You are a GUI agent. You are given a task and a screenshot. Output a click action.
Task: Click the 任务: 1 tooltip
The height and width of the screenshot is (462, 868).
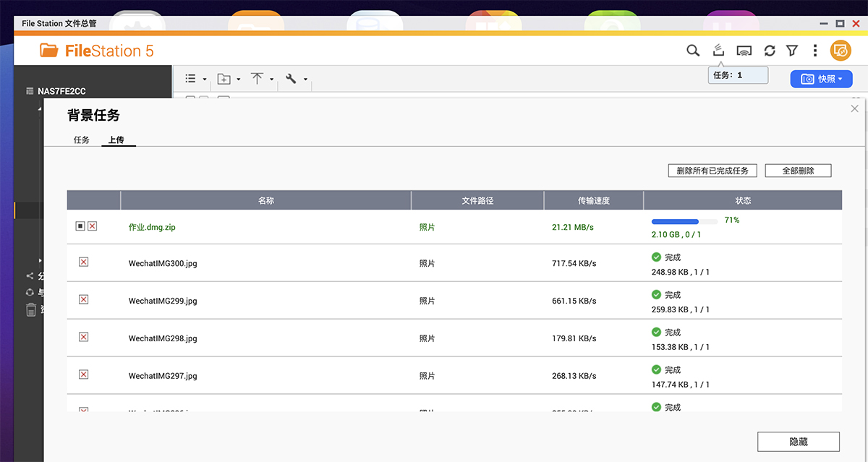[738, 74]
